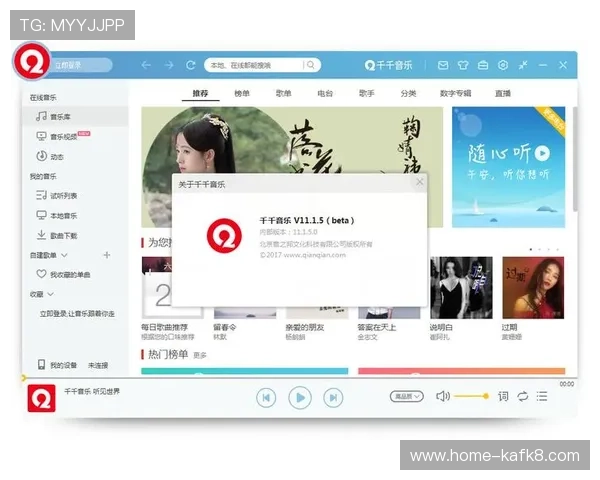Toggle lyrics display 词 icon
Image resolution: width=600 pixels, height=480 pixels.
[x=503, y=396]
